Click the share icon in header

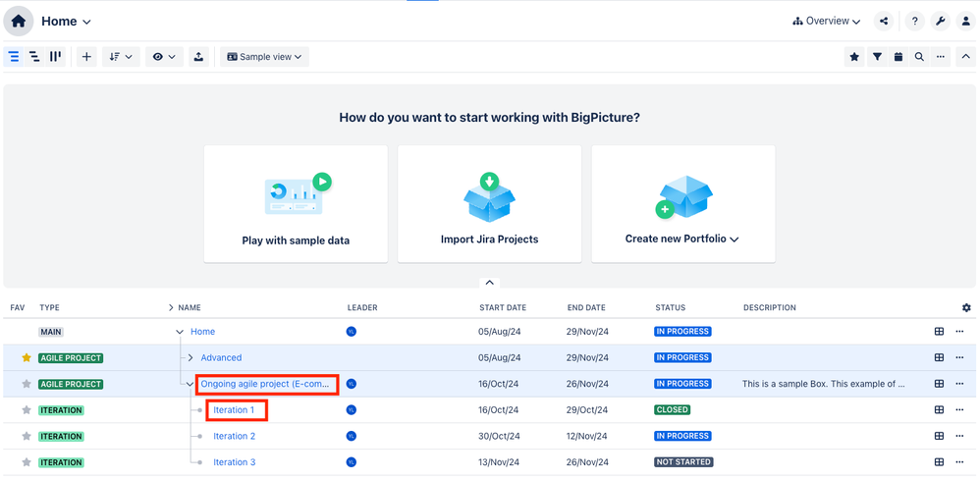(883, 22)
